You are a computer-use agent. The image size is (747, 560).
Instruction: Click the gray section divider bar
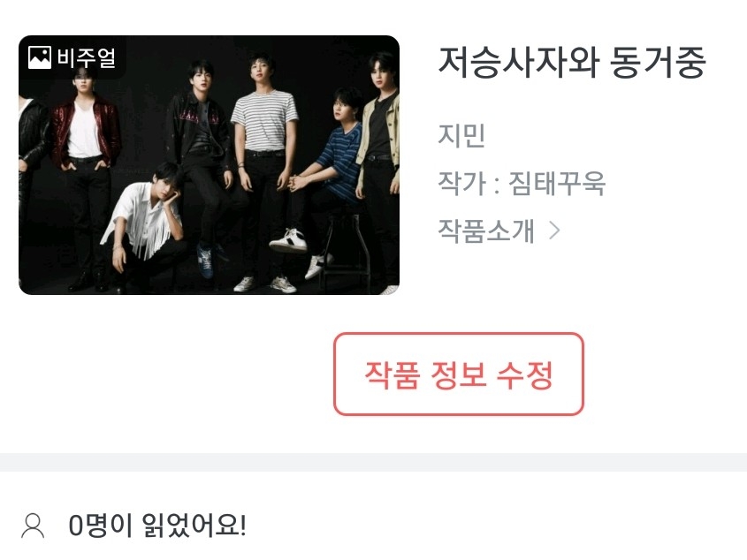373,462
